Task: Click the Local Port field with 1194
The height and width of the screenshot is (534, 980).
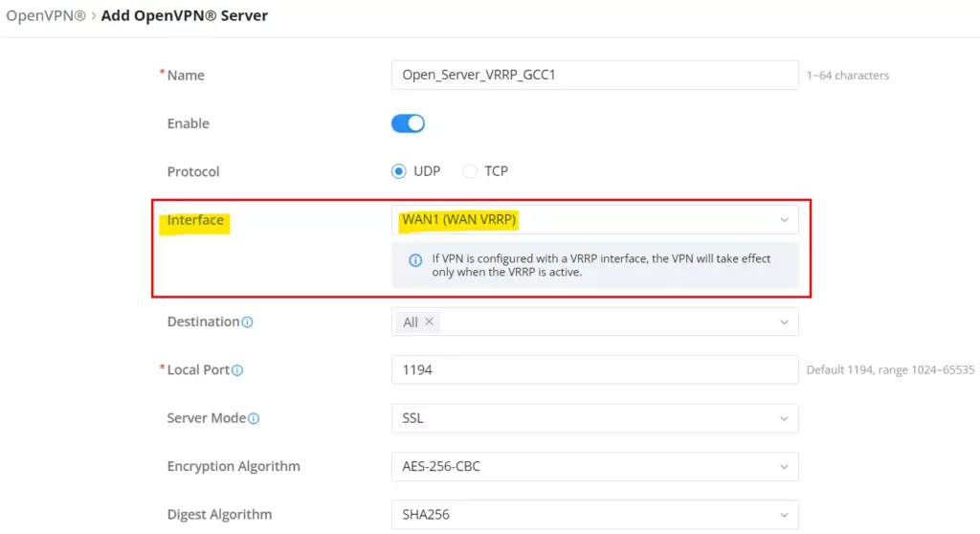Action: click(594, 369)
